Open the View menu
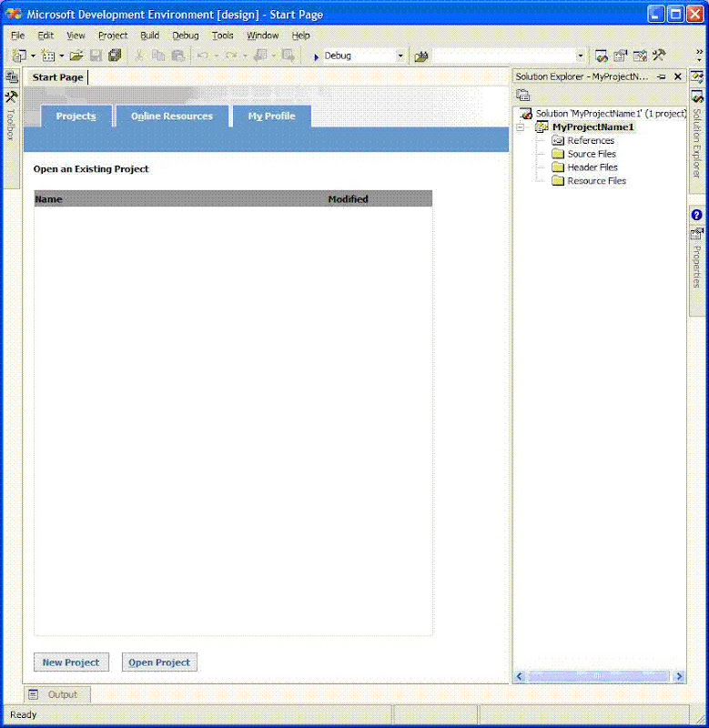 (76, 35)
